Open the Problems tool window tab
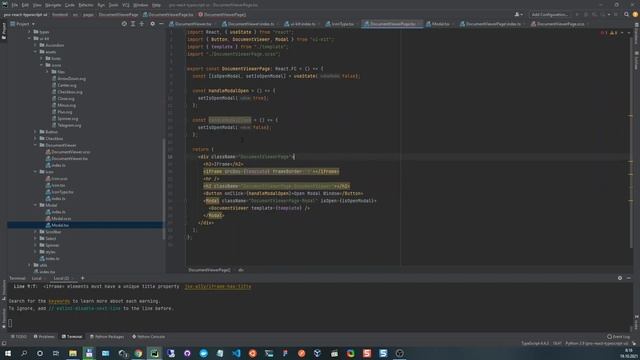This screenshot has height=360, width=640. point(44,337)
